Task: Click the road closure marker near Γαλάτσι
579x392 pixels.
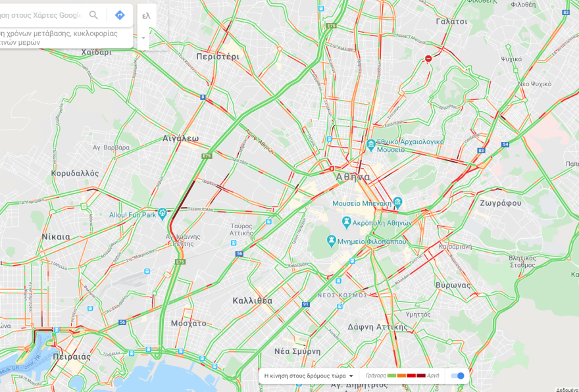Action: tap(428, 59)
